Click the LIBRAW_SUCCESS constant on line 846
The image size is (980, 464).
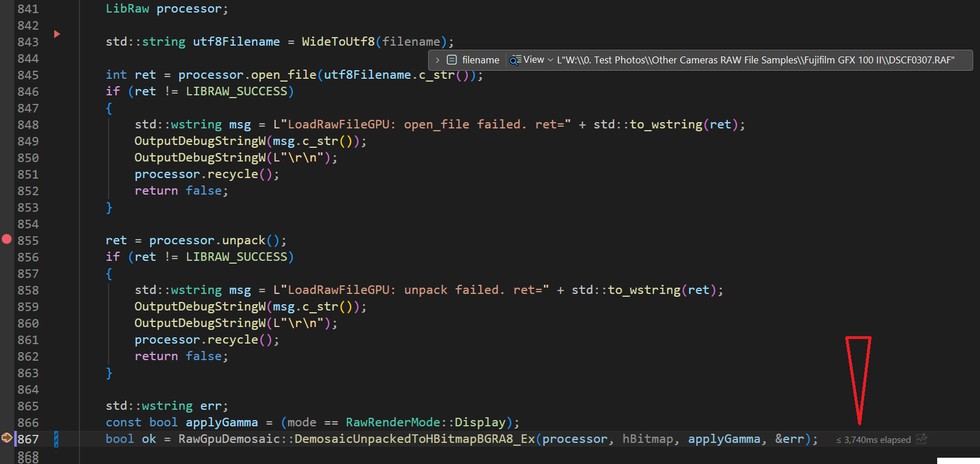point(236,91)
